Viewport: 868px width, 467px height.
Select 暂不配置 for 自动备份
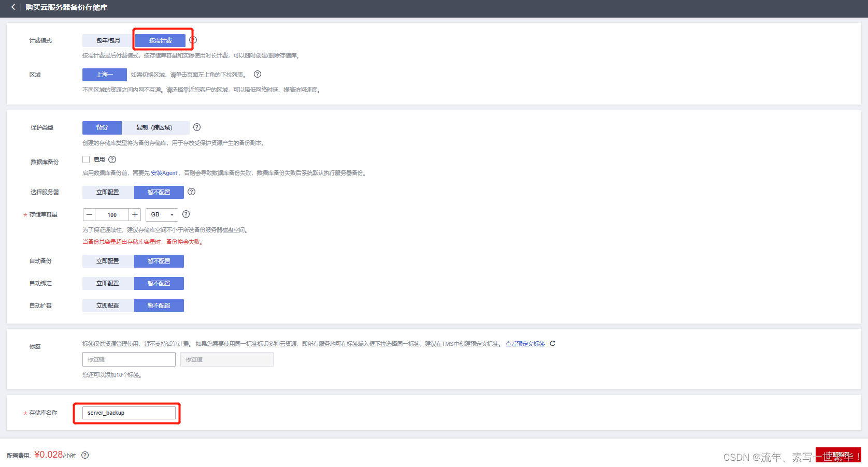click(159, 261)
